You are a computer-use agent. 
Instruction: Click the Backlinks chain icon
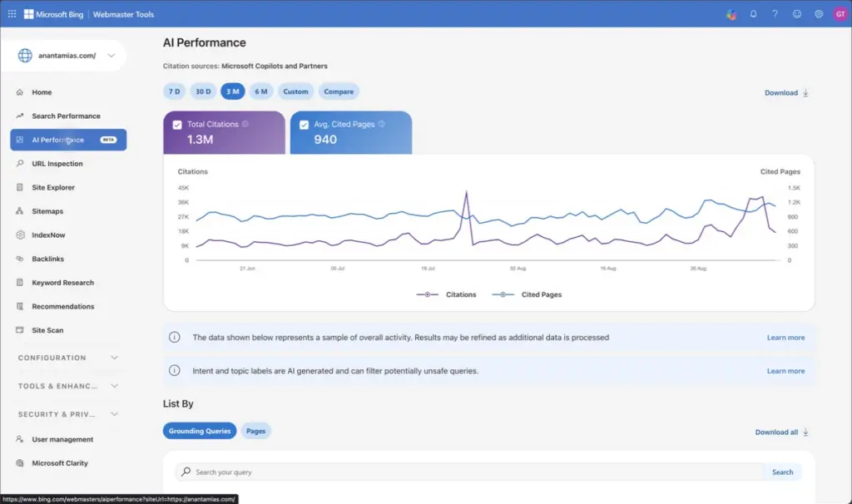[20, 259]
